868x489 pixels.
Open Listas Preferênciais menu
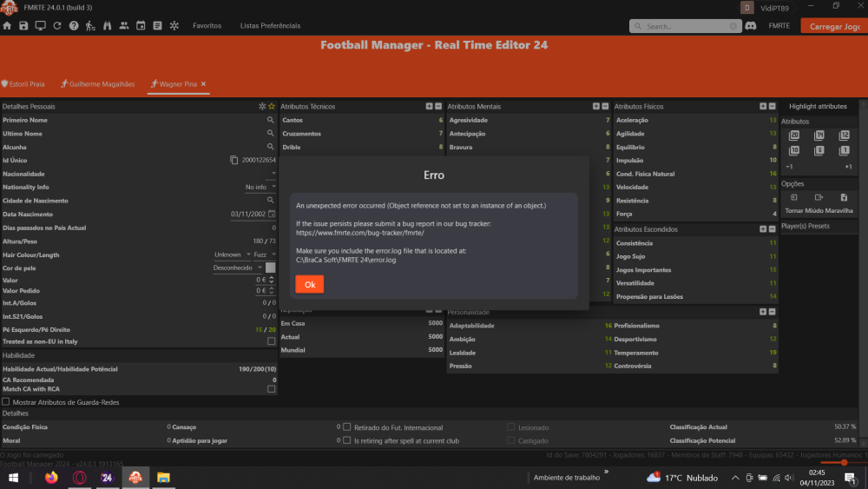tap(270, 25)
